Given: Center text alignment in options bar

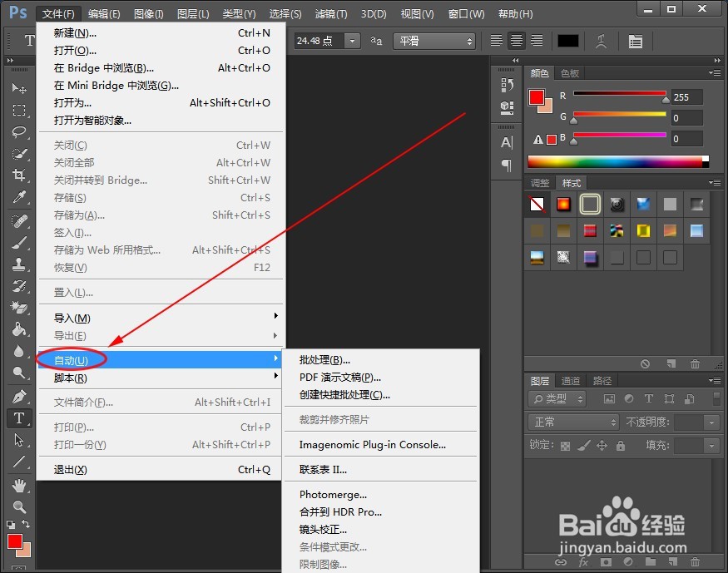Looking at the screenshot, I should [x=517, y=41].
